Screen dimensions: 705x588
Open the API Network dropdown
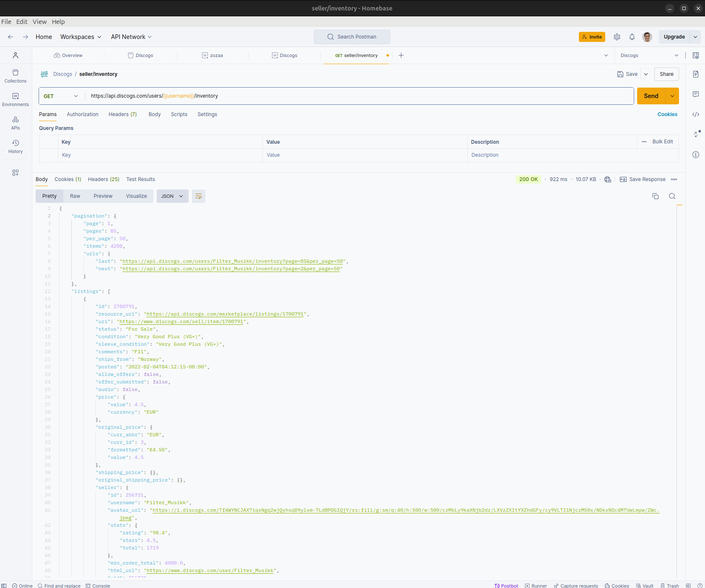[x=131, y=37]
